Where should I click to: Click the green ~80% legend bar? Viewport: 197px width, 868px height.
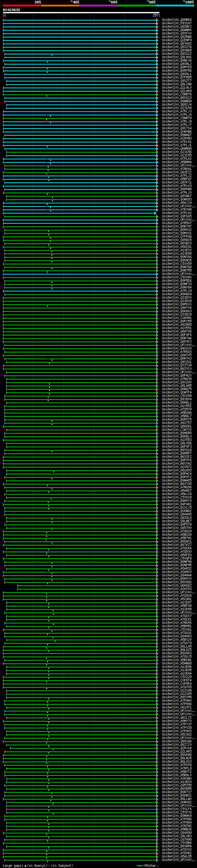tap(137, 6)
